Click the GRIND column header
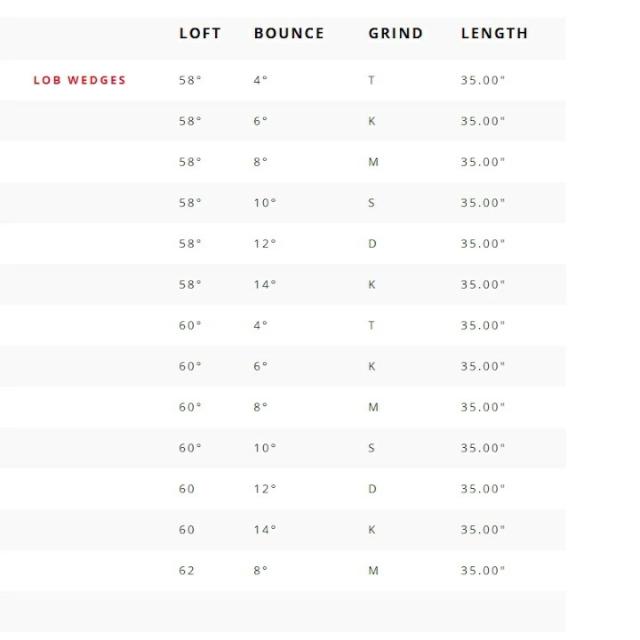This screenshot has height=640, width=640. pyautogui.click(x=396, y=33)
